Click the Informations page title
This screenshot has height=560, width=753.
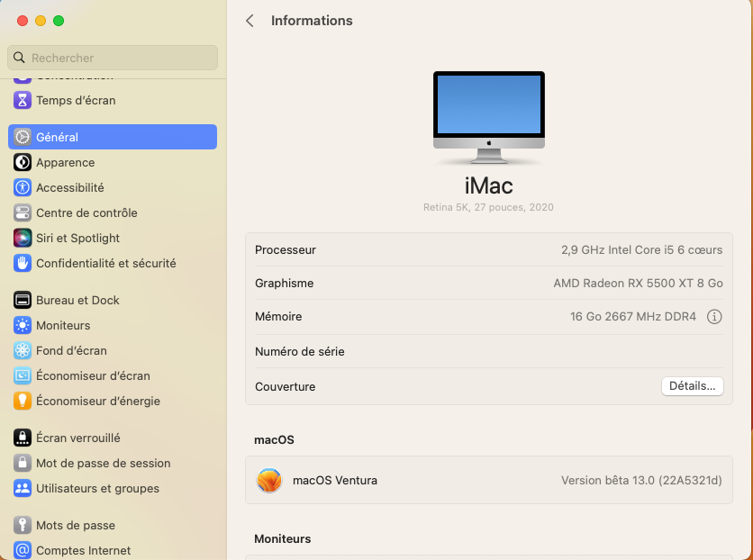[x=312, y=21]
